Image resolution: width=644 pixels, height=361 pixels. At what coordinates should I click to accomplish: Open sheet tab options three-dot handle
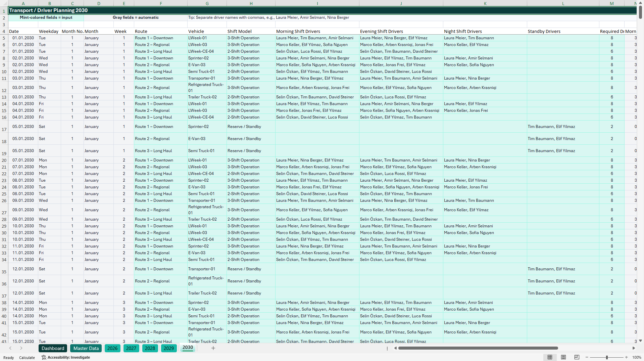[387, 349]
